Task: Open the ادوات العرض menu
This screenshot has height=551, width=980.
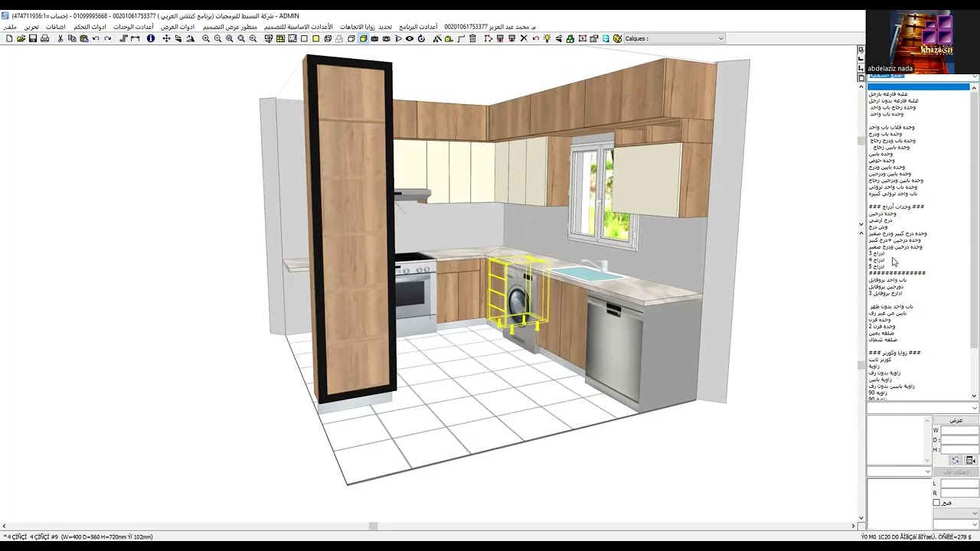Action: pos(178,27)
